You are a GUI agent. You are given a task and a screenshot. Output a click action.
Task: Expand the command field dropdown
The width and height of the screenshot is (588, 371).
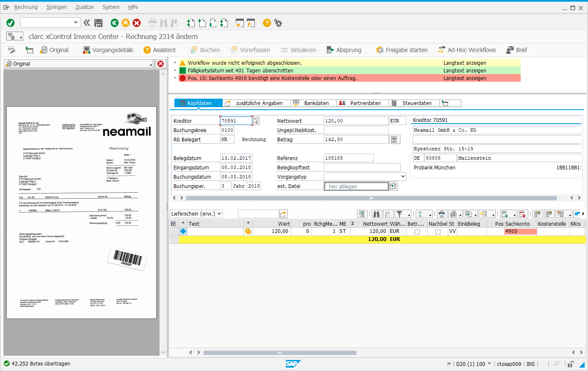point(76,22)
